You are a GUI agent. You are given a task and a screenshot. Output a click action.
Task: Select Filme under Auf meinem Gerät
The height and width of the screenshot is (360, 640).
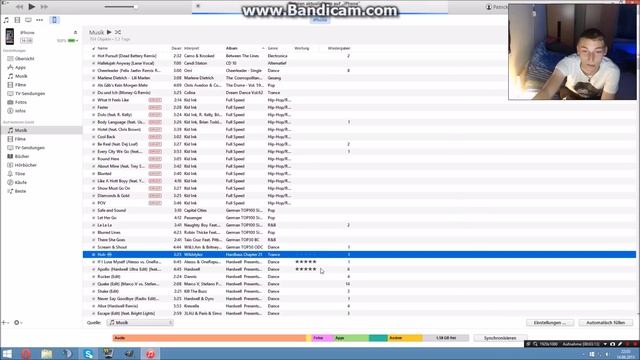20,139
